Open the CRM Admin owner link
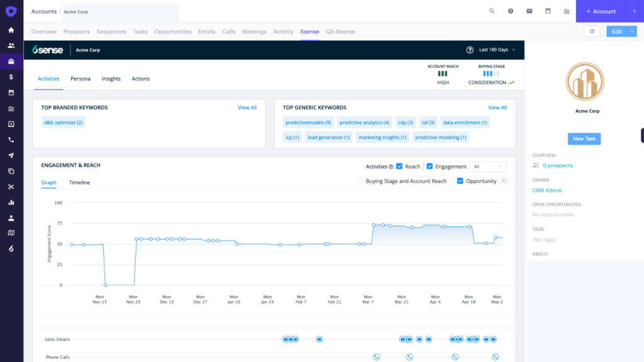 (547, 190)
